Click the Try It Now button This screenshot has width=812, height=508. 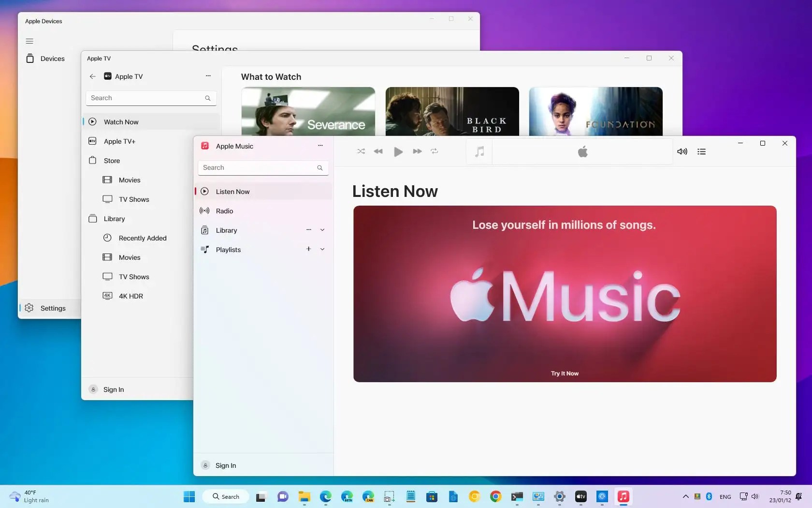pyautogui.click(x=564, y=373)
